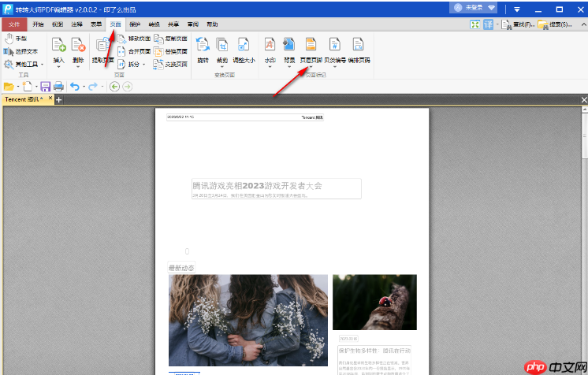Viewport: 588px width, 375px height.
Task: Click Replace Pages (替换页面)
Action: coord(170,51)
